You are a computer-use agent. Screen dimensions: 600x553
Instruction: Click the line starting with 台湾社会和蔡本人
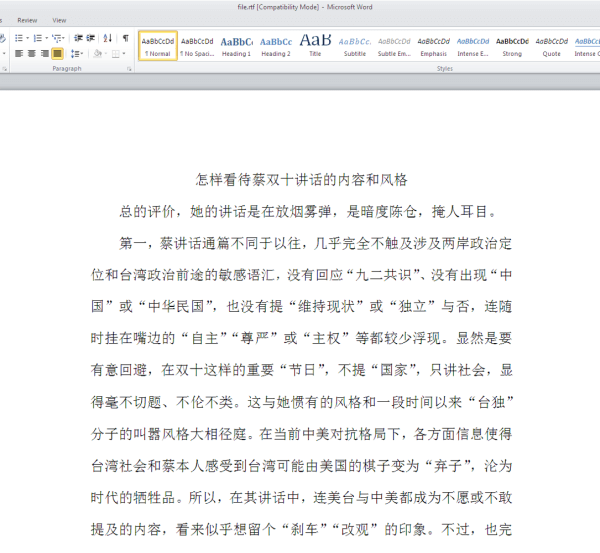(302, 466)
